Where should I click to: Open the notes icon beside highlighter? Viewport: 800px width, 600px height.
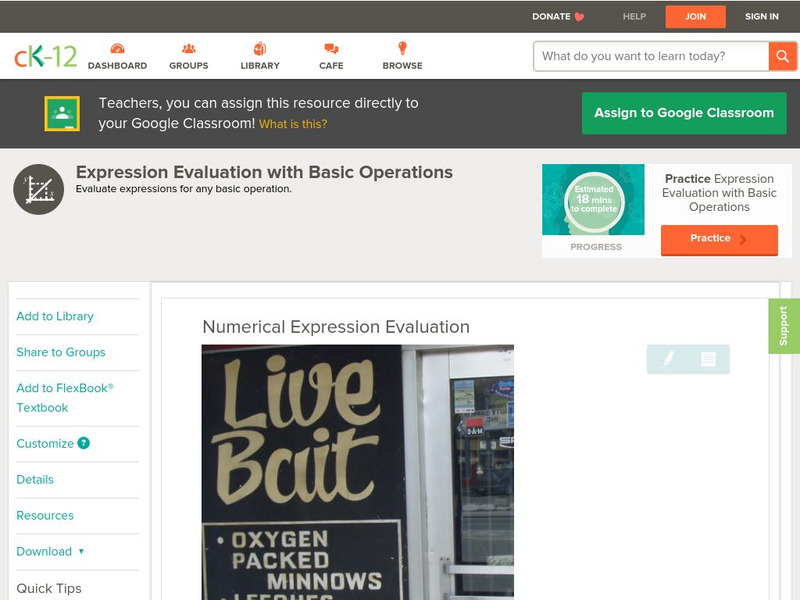click(x=708, y=359)
